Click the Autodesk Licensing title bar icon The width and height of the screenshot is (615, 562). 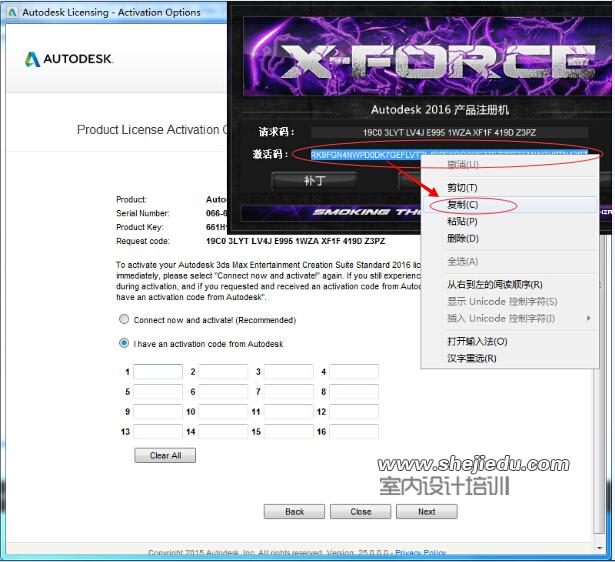(x=12, y=13)
